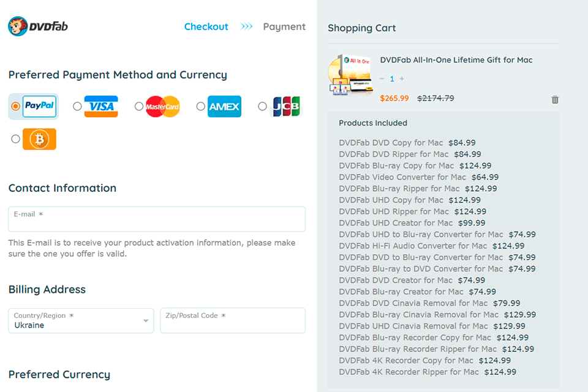Click the Bitcoin payment icon

click(39, 139)
